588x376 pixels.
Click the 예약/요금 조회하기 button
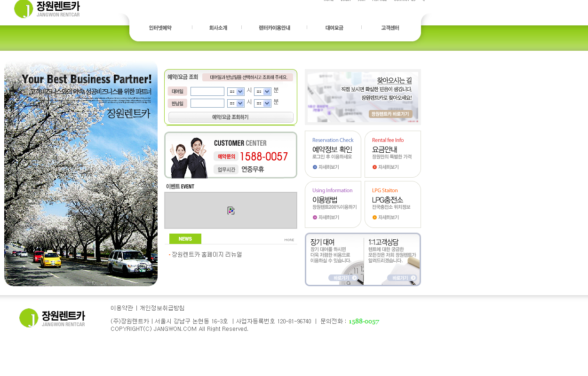pyautogui.click(x=231, y=117)
